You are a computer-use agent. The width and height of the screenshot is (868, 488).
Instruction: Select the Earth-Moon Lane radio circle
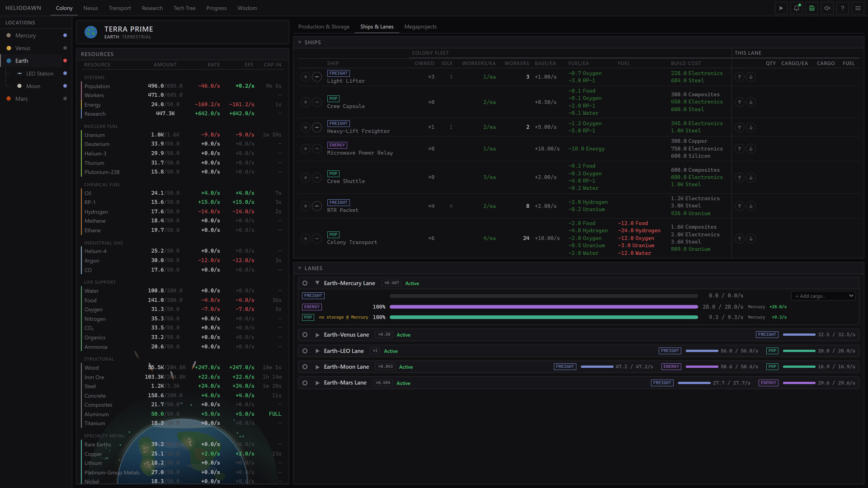coord(305,367)
